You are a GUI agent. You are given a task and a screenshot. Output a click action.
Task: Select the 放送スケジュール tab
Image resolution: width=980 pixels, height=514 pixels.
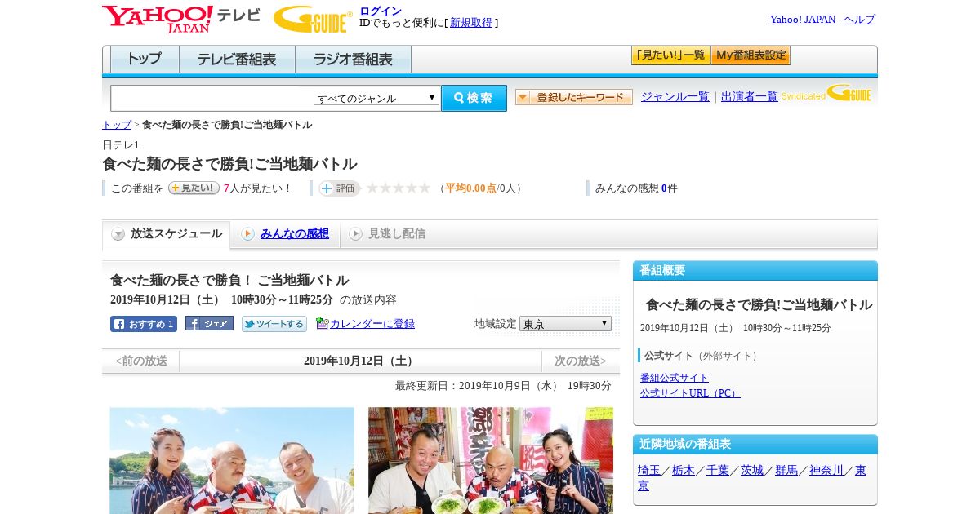tap(167, 234)
